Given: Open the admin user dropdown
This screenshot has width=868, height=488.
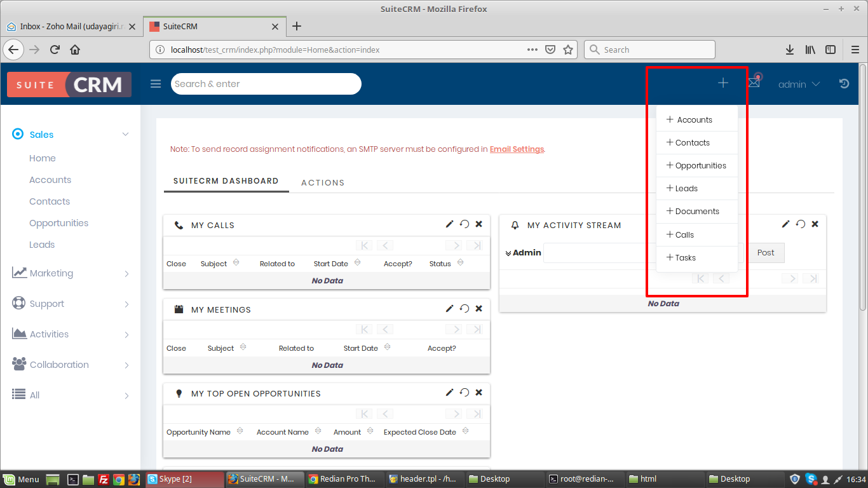Looking at the screenshot, I should point(799,84).
